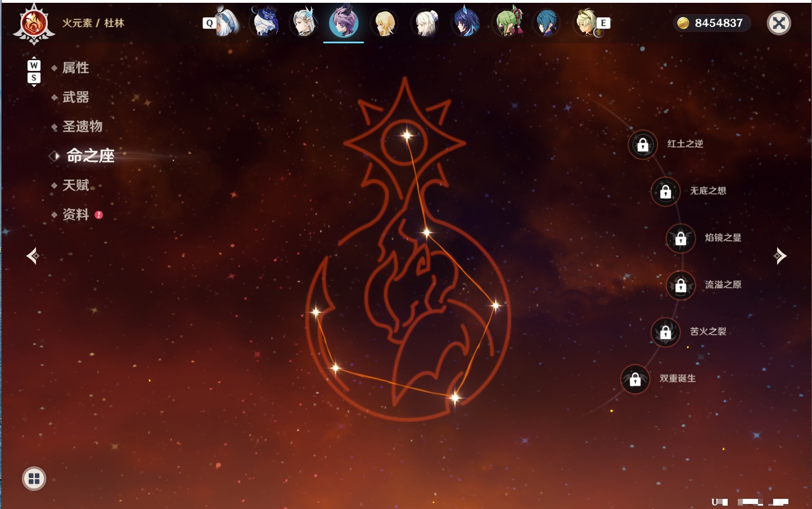Open the 资料 profile menu

(x=76, y=214)
